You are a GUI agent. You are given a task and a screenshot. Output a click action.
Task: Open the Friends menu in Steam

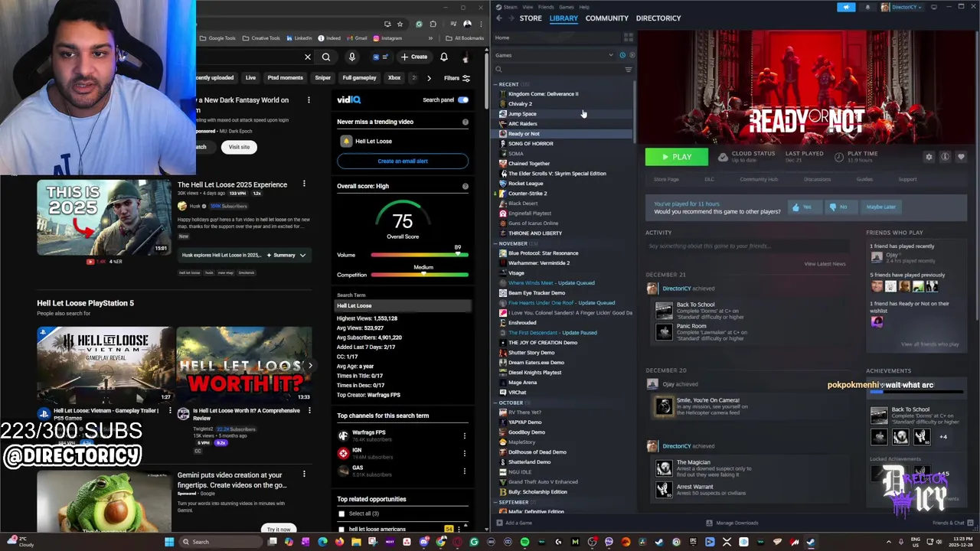(546, 7)
